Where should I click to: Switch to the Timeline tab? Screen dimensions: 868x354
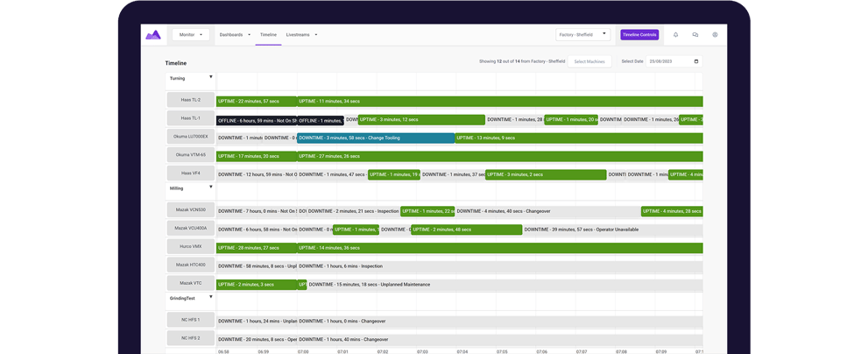pyautogui.click(x=268, y=35)
